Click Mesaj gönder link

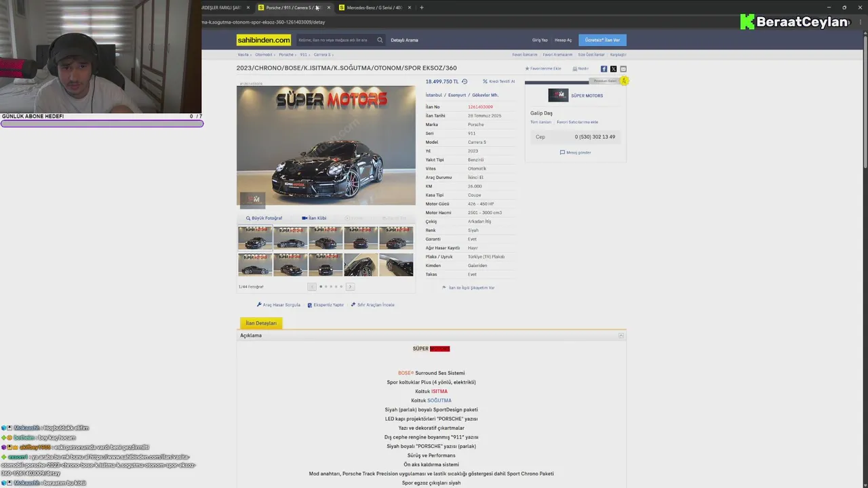576,152
